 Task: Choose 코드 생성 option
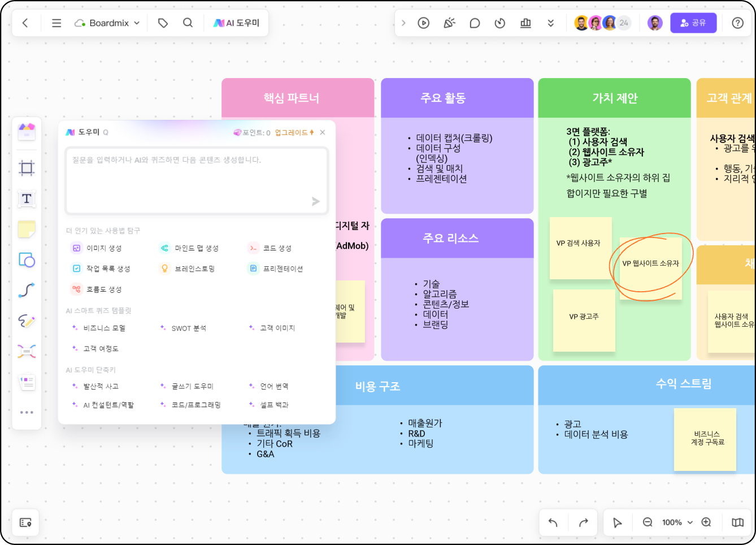tap(270, 248)
